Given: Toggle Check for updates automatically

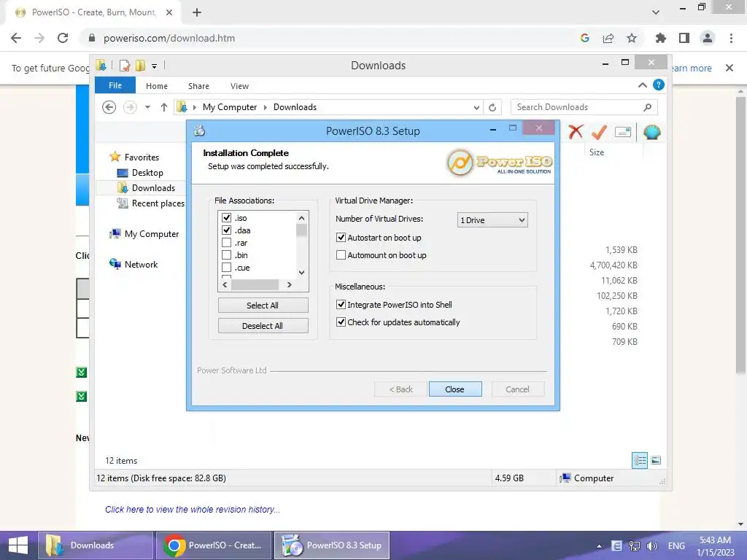Looking at the screenshot, I should point(341,322).
